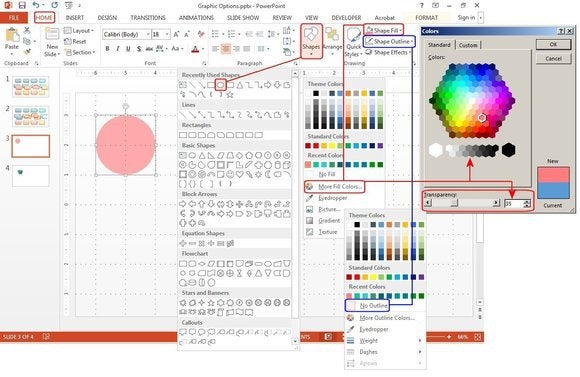Viewport: 580px width, 377px height.
Task: Click the transparency slider thumb
Action: 455,203
